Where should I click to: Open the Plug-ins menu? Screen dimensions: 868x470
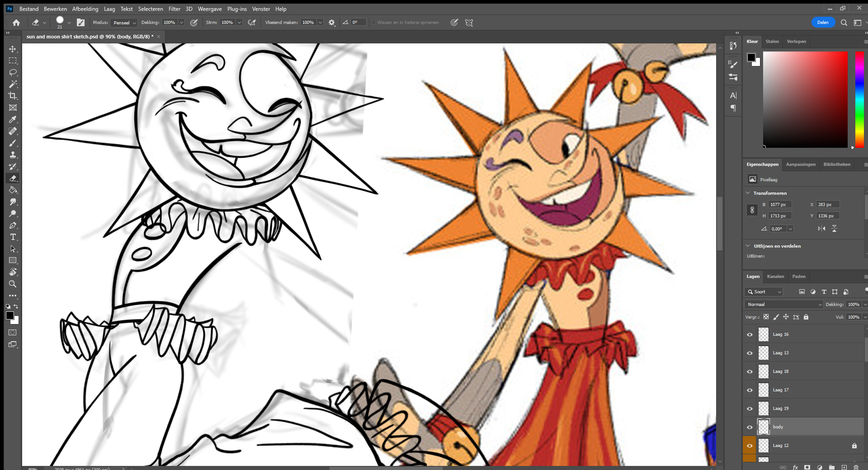point(237,9)
